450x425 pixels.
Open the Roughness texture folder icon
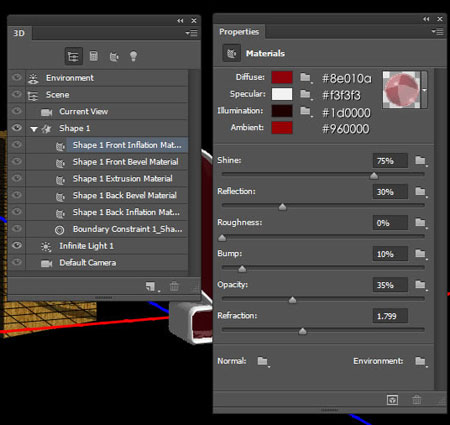pyautogui.click(x=420, y=222)
